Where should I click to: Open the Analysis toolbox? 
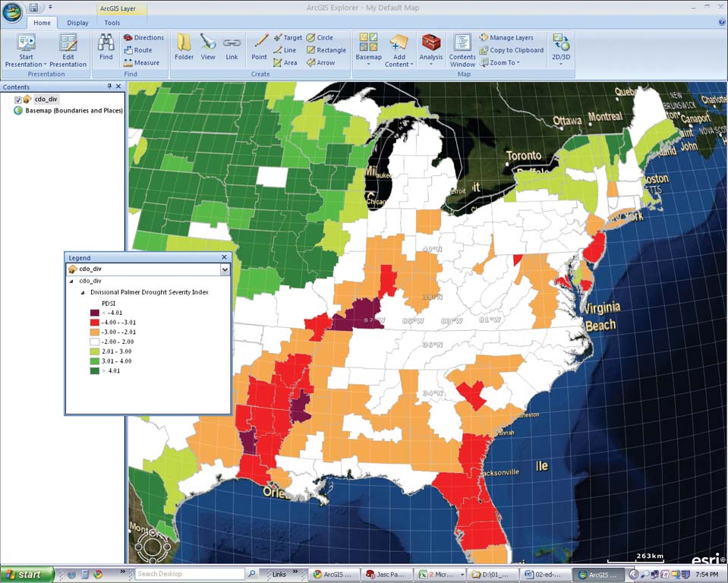[431, 49]
